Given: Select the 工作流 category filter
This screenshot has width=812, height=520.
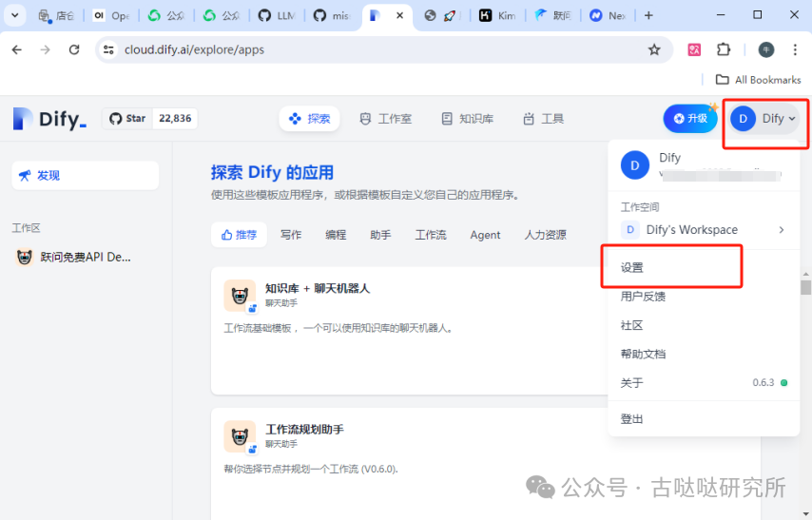Looking at the screenshot, I should [431, 235].
